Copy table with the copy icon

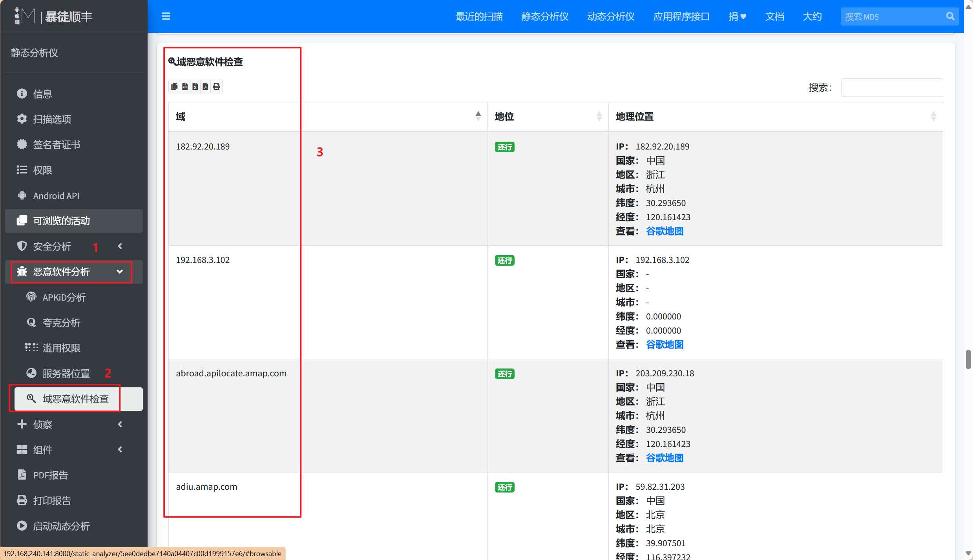[174, 86]
